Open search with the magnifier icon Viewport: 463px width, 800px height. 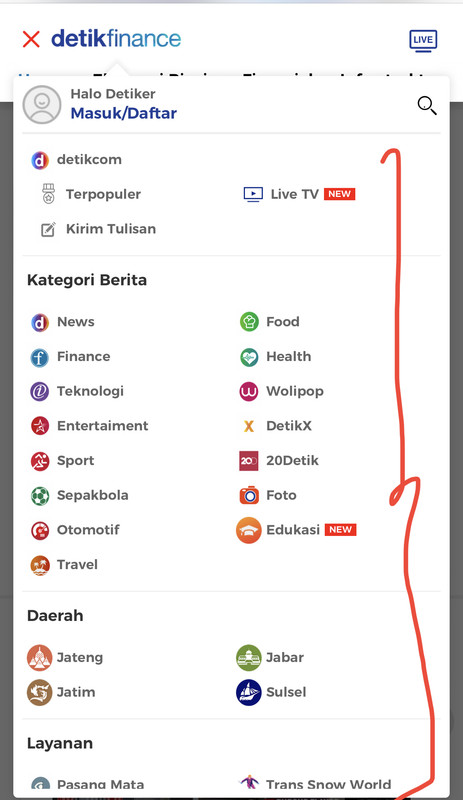pyautogui.click(x=427, y=106)
